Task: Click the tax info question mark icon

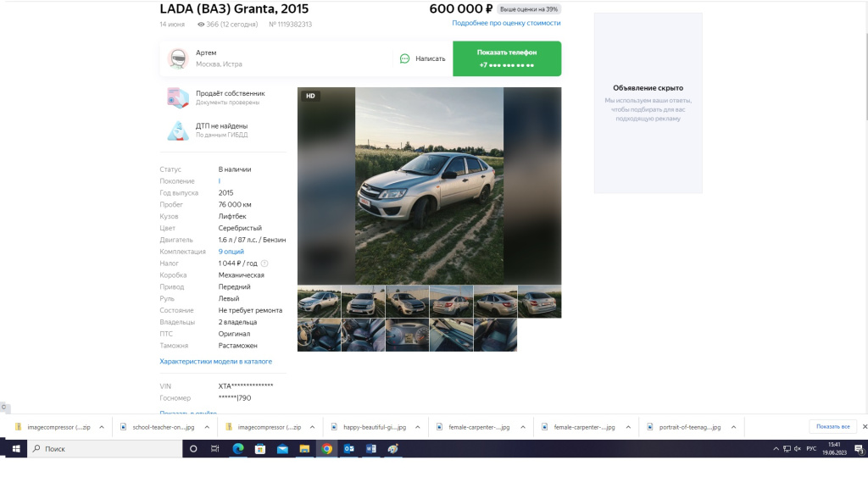Action: (264, 263)
